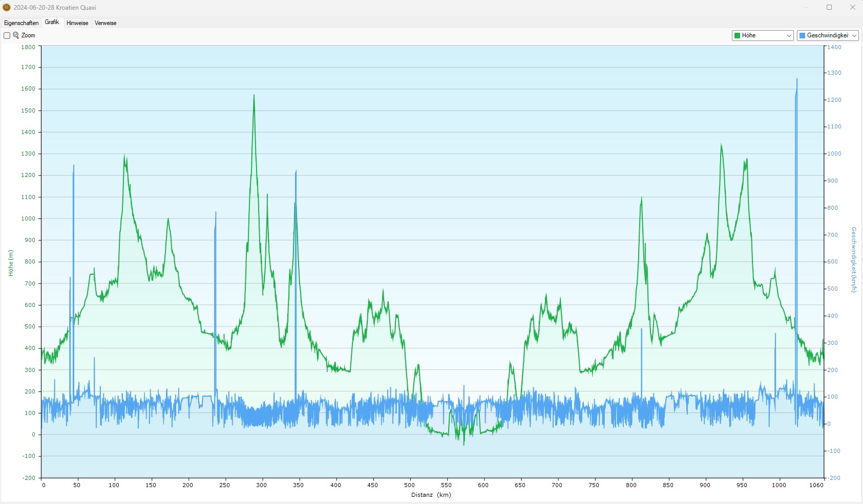Click the chevron arrow of the Höhe combo box
The width and height of the screenshot is (863, 504).
coord(789,35)
